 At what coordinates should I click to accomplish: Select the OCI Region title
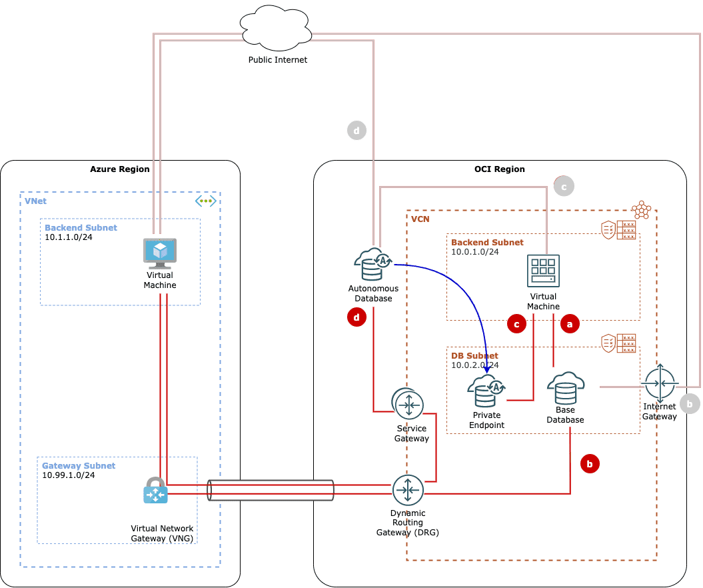pyautogui.click(x=500, y=169)
